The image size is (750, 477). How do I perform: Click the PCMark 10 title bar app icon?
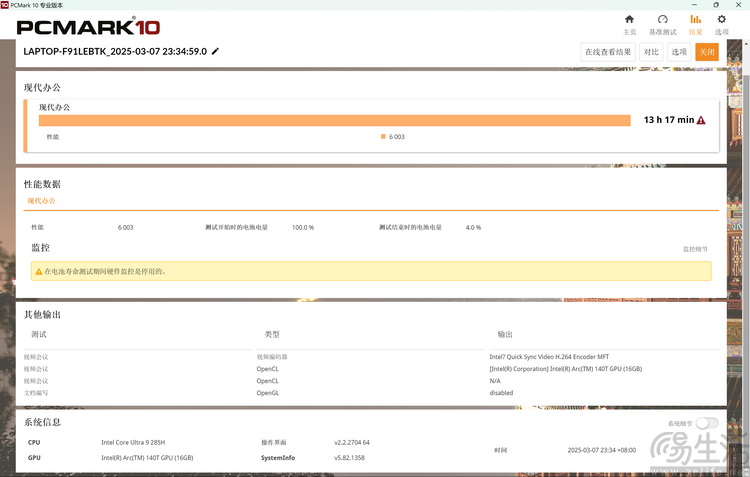(5, 5)
